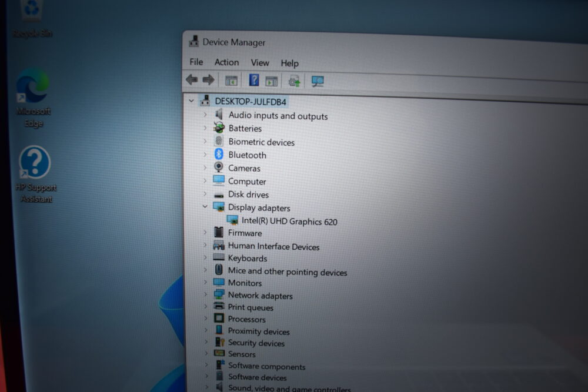
Task: Collapse the Display adapters category chevron
Action: tap(205, 206)
